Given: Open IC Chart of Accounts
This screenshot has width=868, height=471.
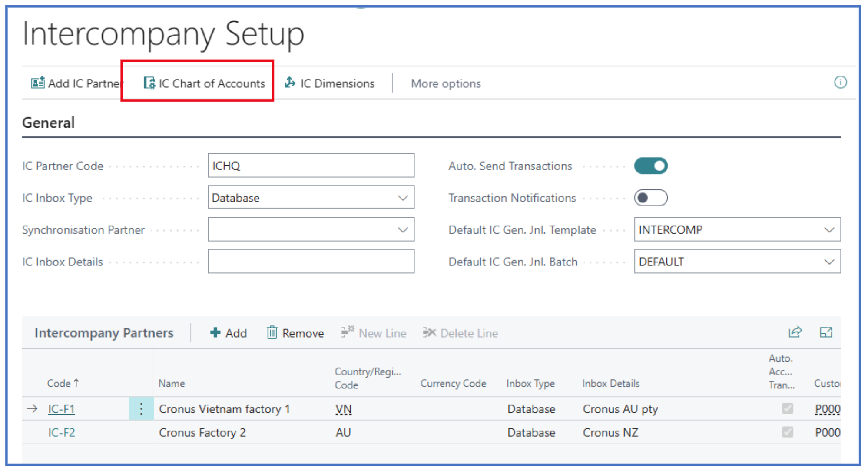Looking at the screenshot, I should (x=204, y=83).
